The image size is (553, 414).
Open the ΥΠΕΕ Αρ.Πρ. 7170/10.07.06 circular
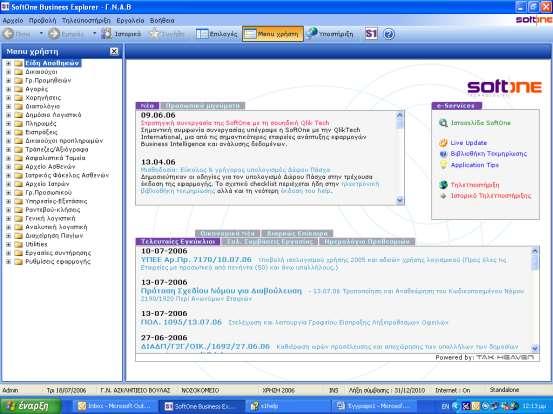click(196, 260)
